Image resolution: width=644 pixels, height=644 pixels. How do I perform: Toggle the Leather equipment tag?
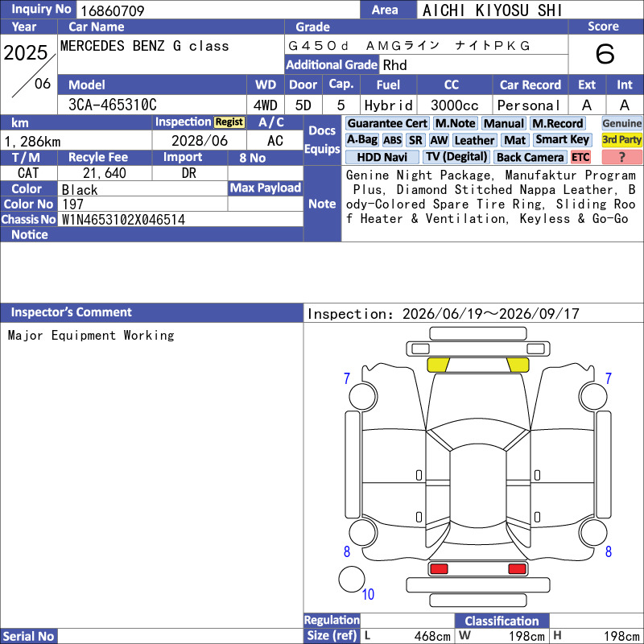pos(474,140)
